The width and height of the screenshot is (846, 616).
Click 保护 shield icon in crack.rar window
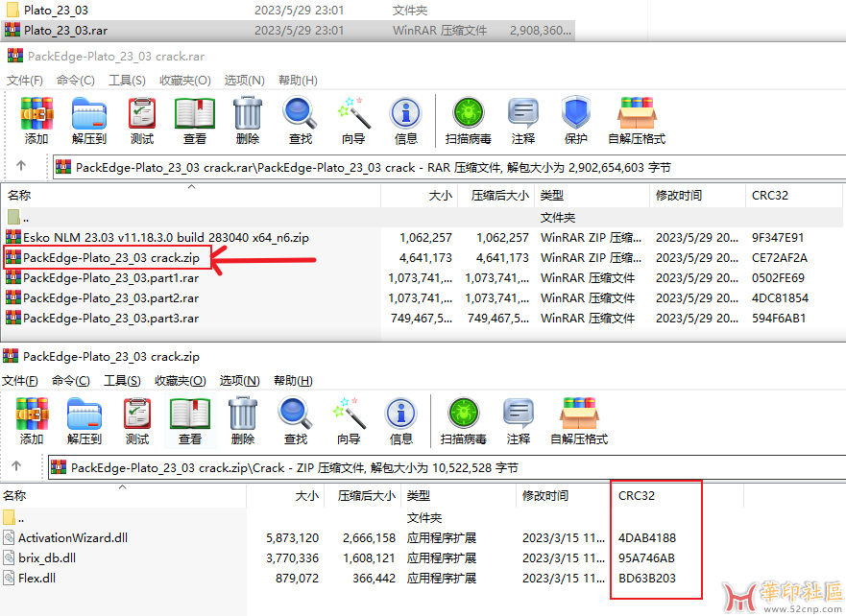click(576, 114)
